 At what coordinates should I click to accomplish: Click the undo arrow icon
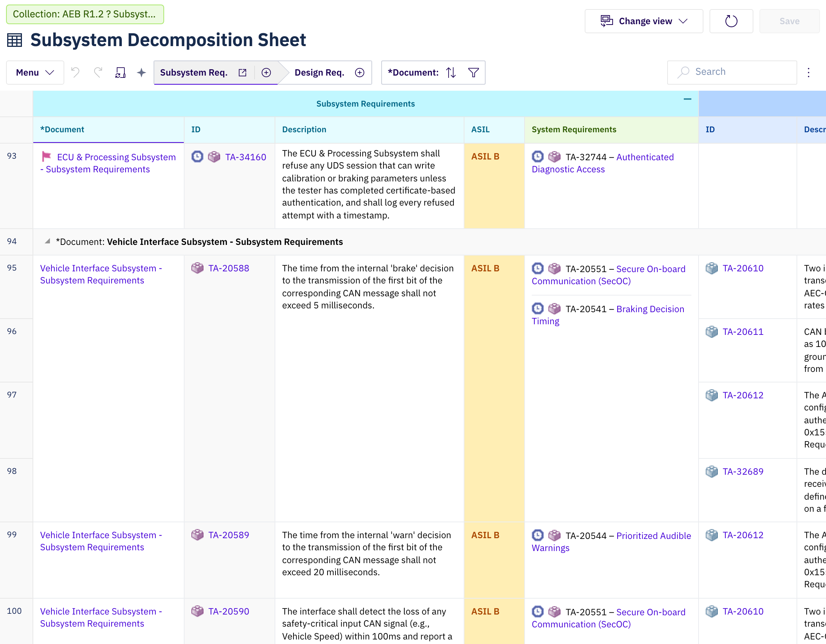click(75, 72)
